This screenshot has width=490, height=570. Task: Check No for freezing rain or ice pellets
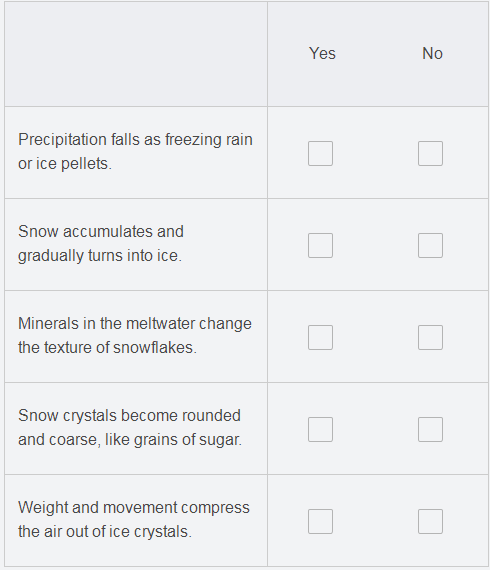[430, 153]
